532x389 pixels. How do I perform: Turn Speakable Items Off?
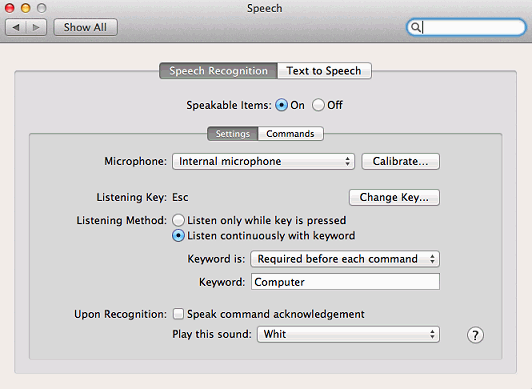click(x=318, y=105)
